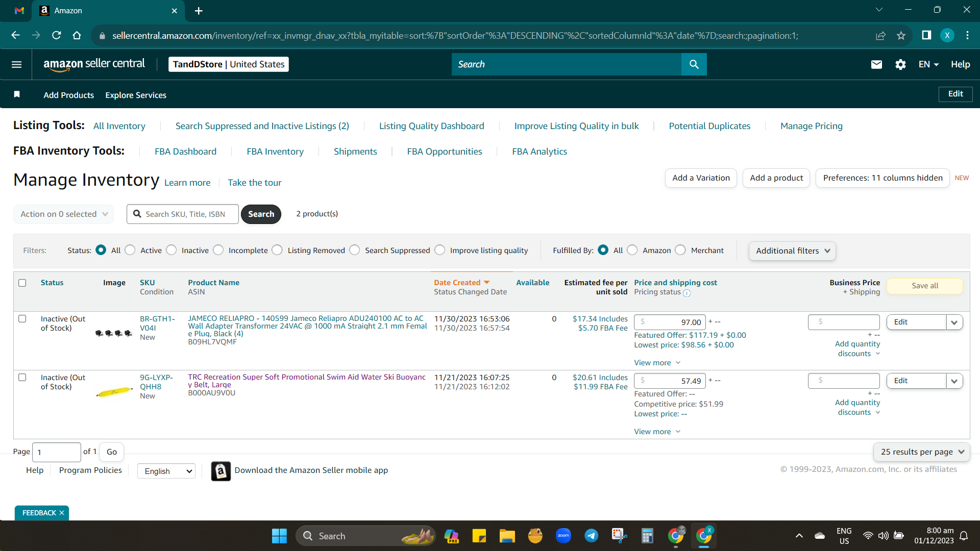Open Zoom from the taskbar
This screenshot has width=980, height=551.
(563, 536)
